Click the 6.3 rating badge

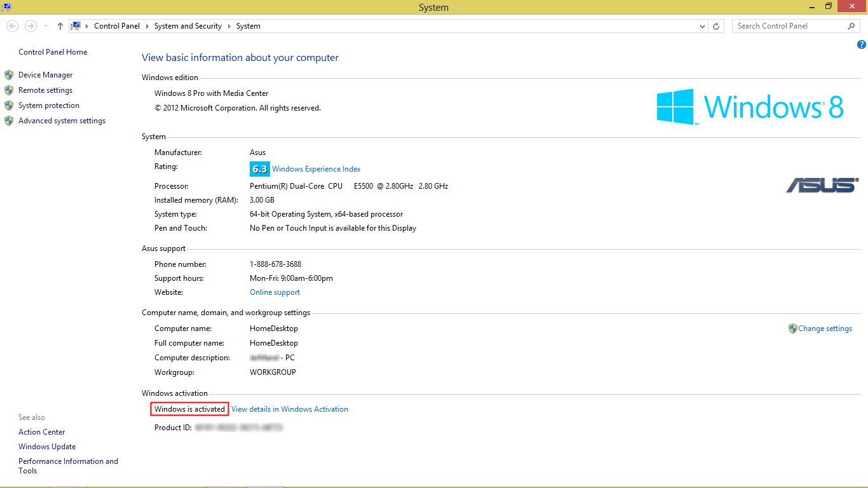click(259, 169)
